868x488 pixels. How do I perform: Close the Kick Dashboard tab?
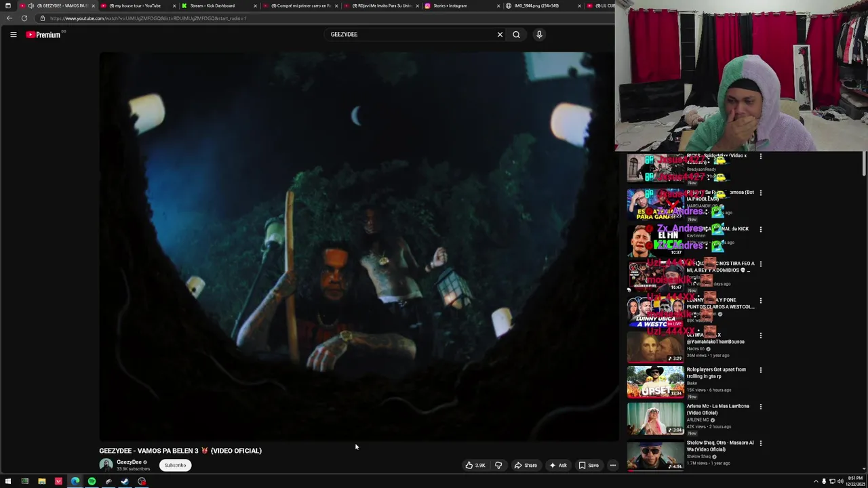coord(256,5)
